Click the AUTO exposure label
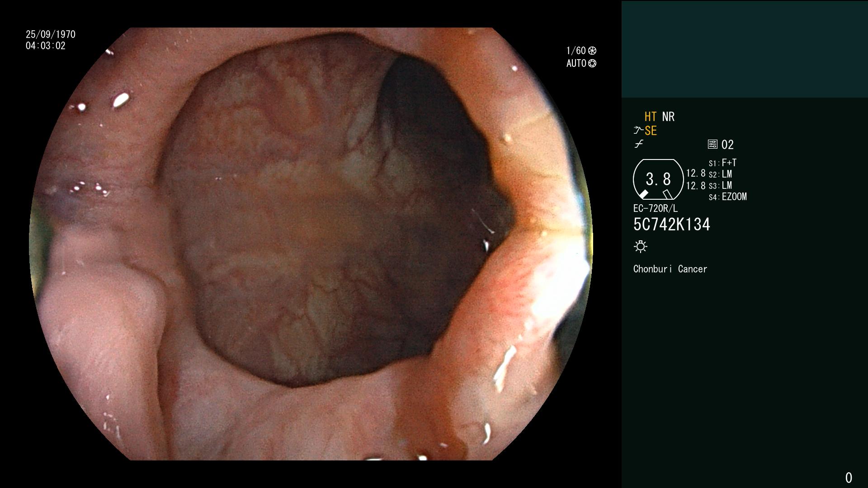This screenshot has width=868, height=488. coord(576,63)
